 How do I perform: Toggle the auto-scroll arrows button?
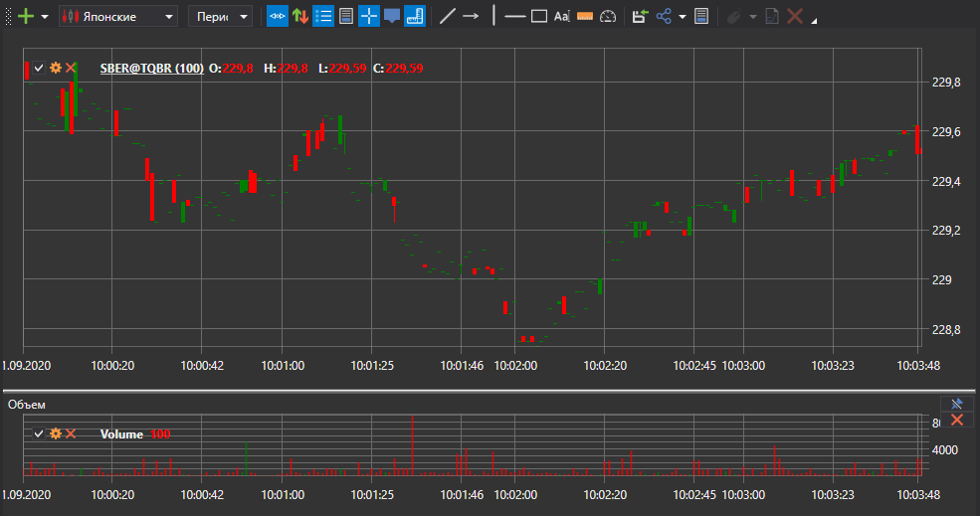pos(277,16)
